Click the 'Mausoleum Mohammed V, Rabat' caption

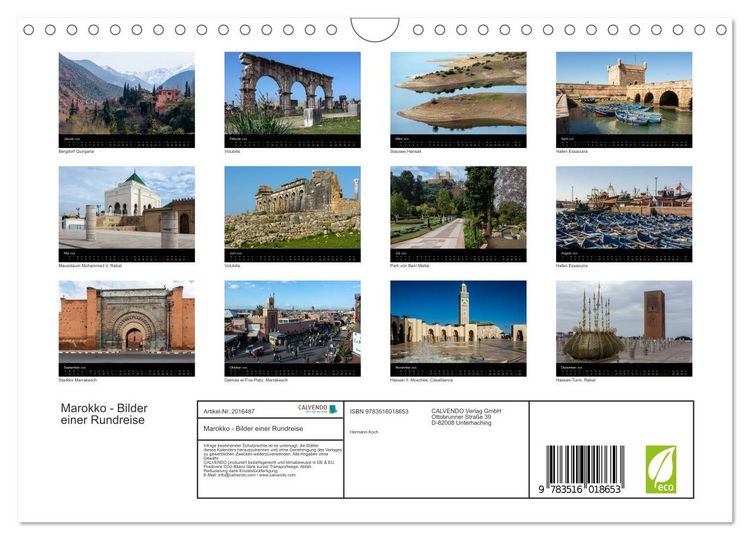[90, 265]
